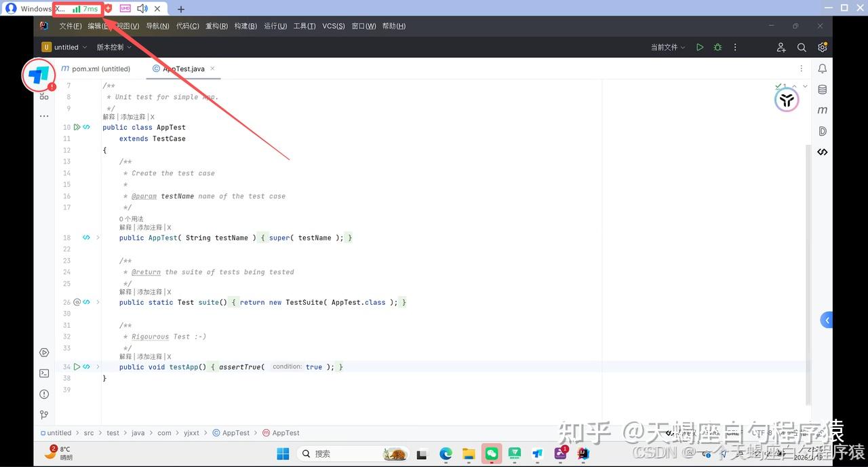Open the Git tool window

[44, 415]
